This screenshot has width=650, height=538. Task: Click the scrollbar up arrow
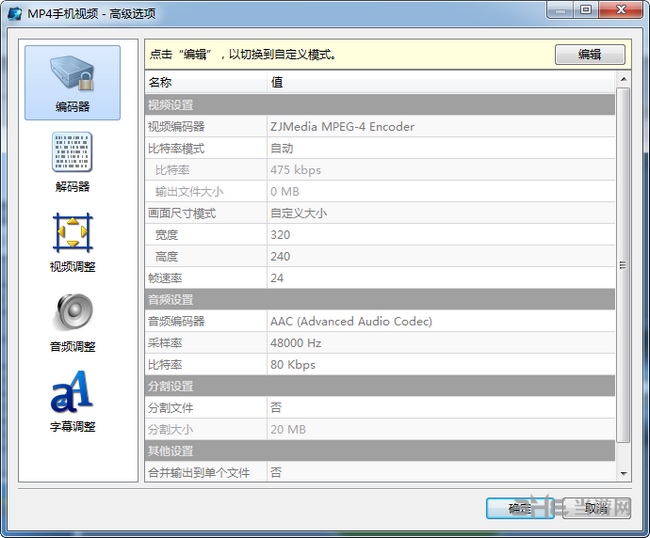pos(623,79)
